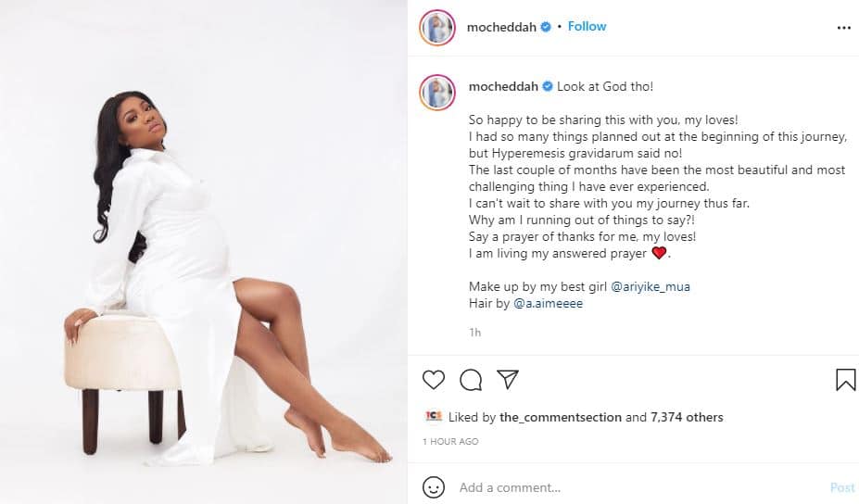The image size is (859, 504).
Task: Click the caption's mocheddah avatar
Action: (x=436, y=92)
